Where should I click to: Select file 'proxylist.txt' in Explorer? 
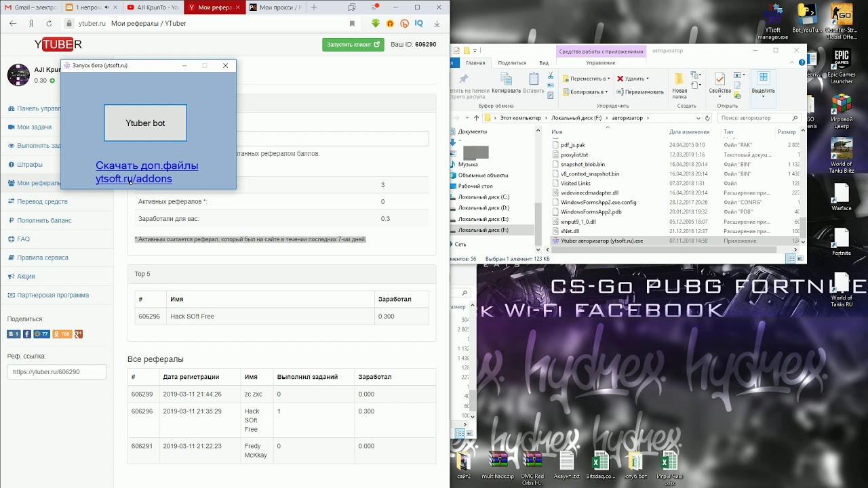(x=574, y=155)
